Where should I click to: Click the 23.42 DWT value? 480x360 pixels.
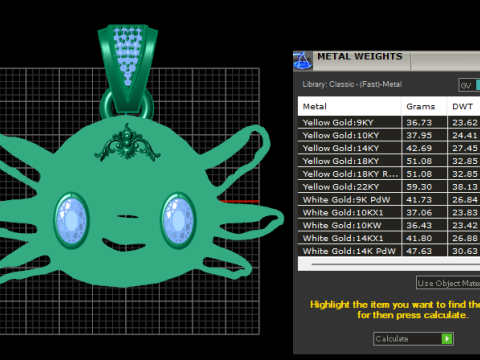click(x=465, y=225)
